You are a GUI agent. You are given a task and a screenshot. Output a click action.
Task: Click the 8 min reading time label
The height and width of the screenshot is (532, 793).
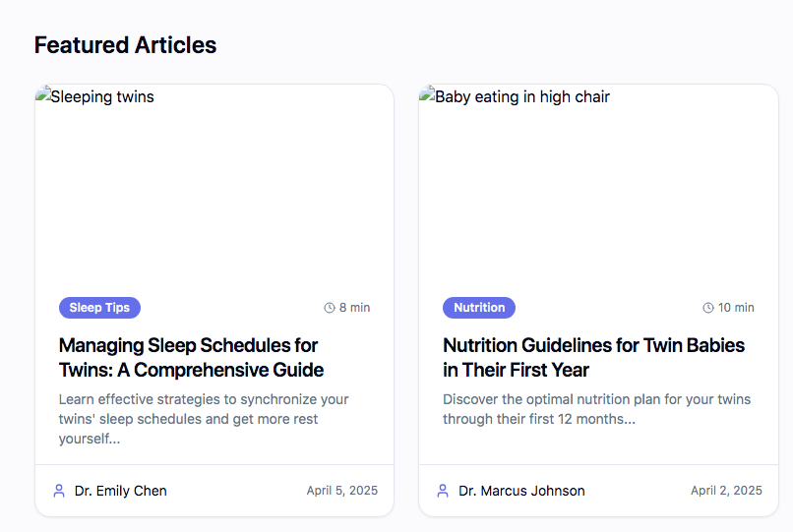pos(354,308)
